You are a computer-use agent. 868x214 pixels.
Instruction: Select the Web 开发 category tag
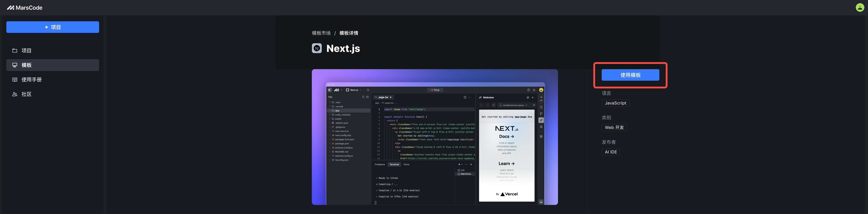click(614, 128)
